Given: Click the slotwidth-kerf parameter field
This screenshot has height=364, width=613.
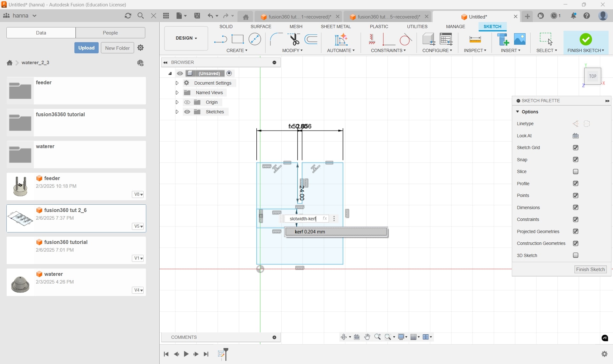Looking at the screenshot, I should click(303, 218).
